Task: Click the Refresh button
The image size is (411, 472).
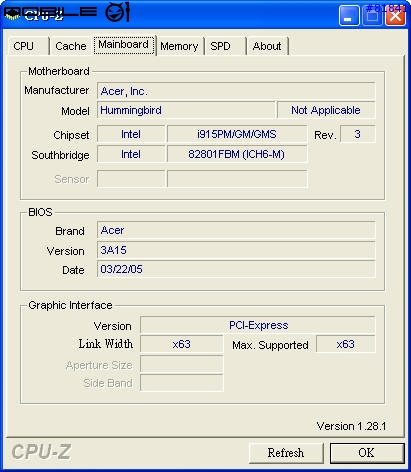Action: pyautogui.click(x=286, y=453)
